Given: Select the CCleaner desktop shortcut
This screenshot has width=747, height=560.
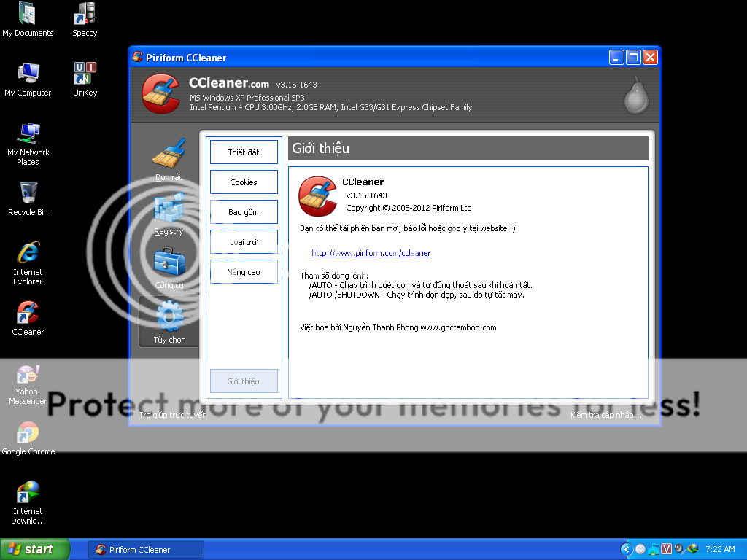Looking at the screenshot, I should point(28,319).
